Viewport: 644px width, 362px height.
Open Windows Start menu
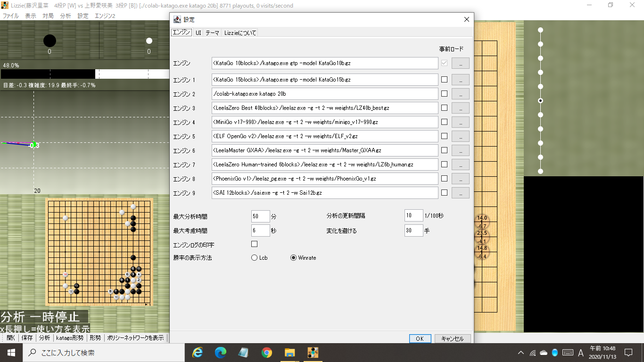(11, 352)
